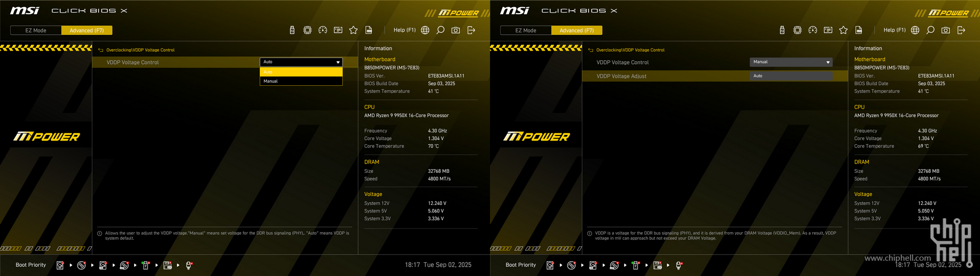980x276 pixels.
Task: Click Boot Priority label in right screen
Action: (521, 265)
